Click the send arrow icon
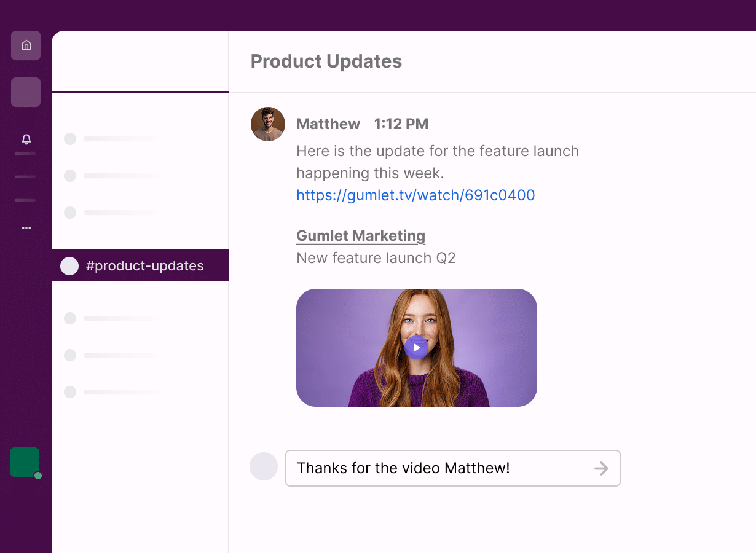This screenshot has width=756, height=553. click(x=601, y=469)
